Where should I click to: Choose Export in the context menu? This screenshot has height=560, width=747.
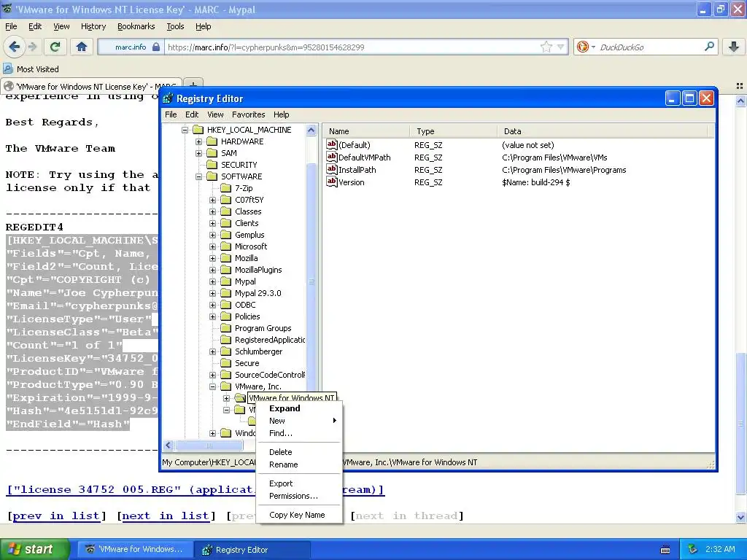299,483
